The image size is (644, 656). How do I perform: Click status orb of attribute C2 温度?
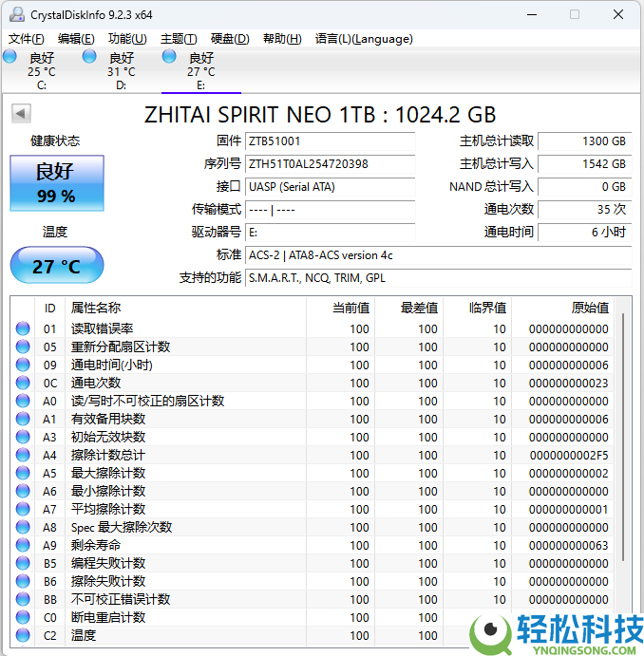click(23, 635)
